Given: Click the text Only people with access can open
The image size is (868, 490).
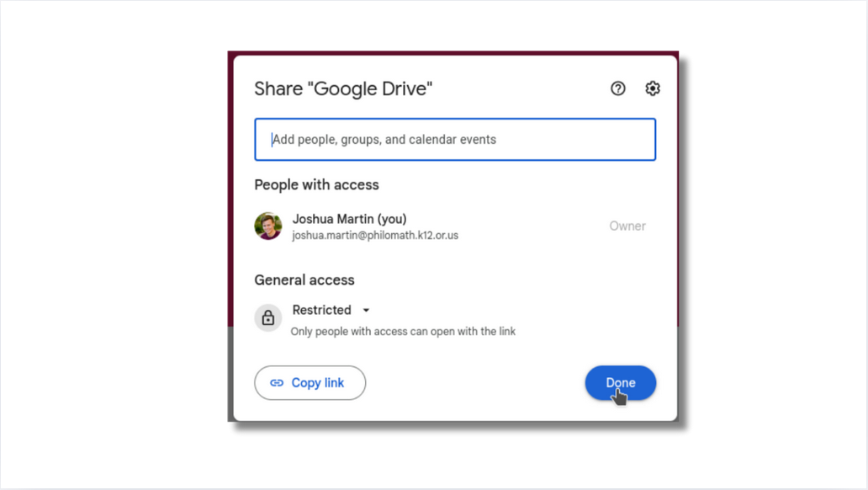Looking at the screenshot, I should tap(403, 332).
